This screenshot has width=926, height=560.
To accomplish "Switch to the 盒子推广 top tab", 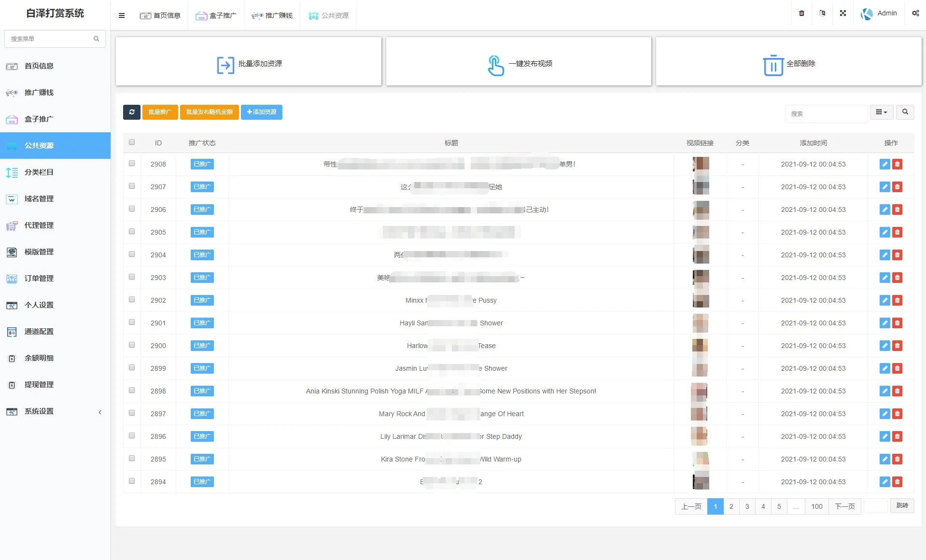I will 216,15.
